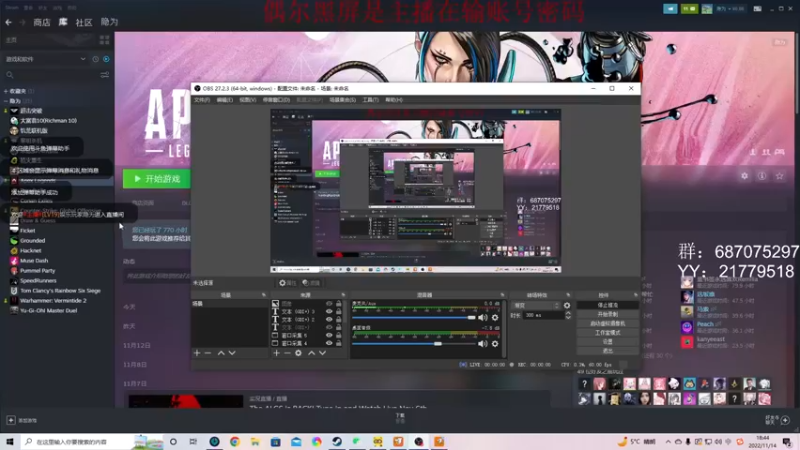
Task: Open the scene transition type dropdown
Action: pyautogui.click(x=536, y=306)
